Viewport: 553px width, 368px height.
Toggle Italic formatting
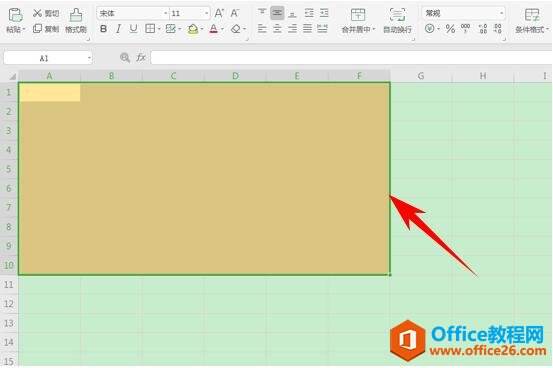[118, 29]
